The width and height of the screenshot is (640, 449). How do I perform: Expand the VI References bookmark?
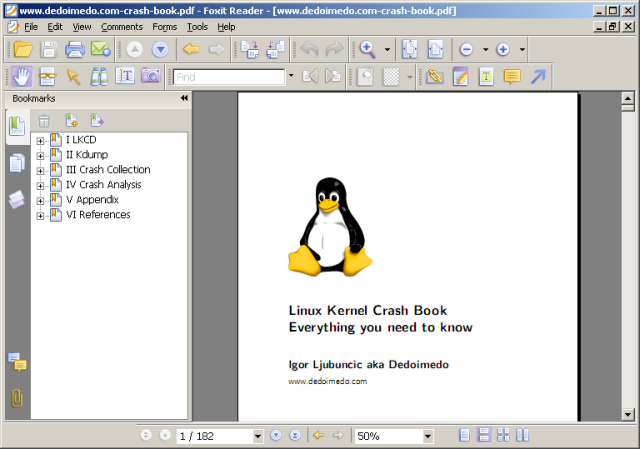click(x=40, y=216)
